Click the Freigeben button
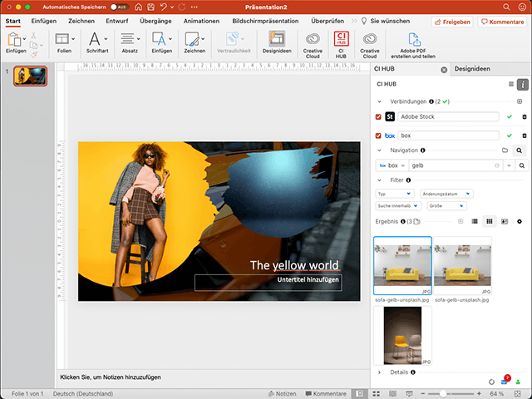 point(454,20)
